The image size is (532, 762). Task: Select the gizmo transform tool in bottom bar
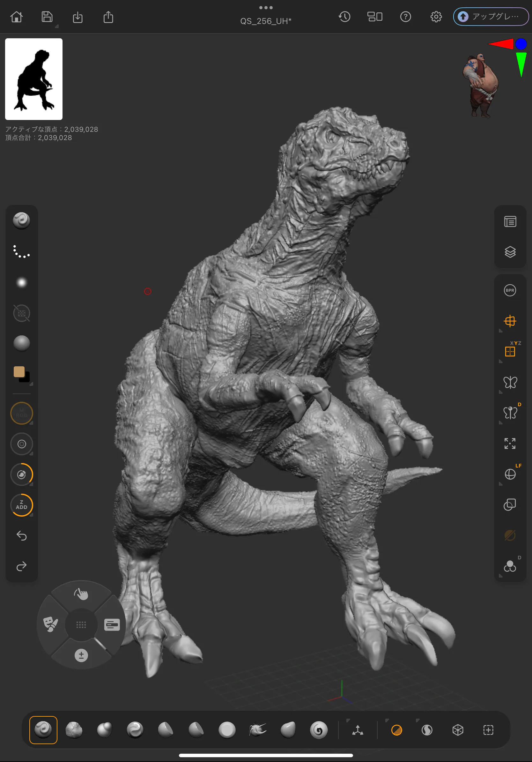click(x=357, y=730)
